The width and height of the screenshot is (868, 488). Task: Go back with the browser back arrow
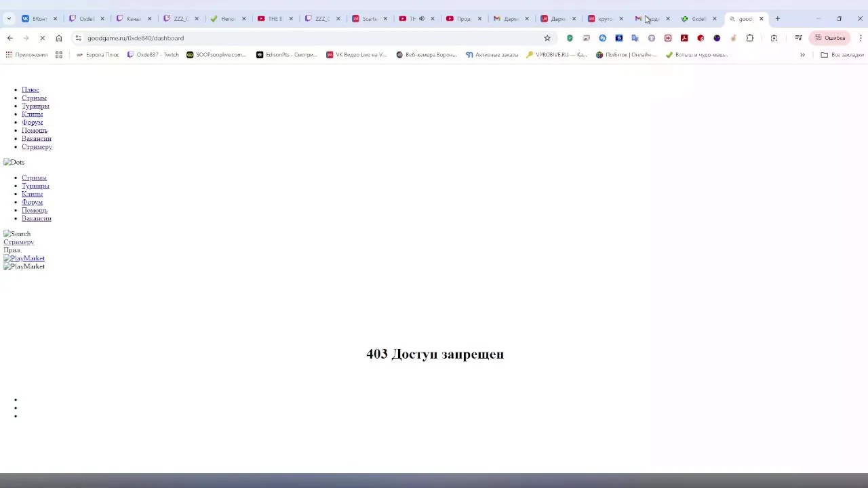pos(9,38)
